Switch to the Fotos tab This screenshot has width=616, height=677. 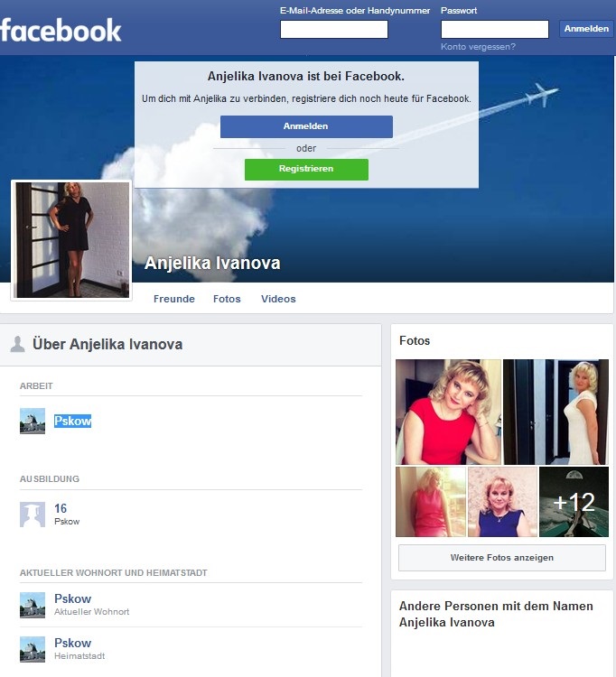[227, 299]
